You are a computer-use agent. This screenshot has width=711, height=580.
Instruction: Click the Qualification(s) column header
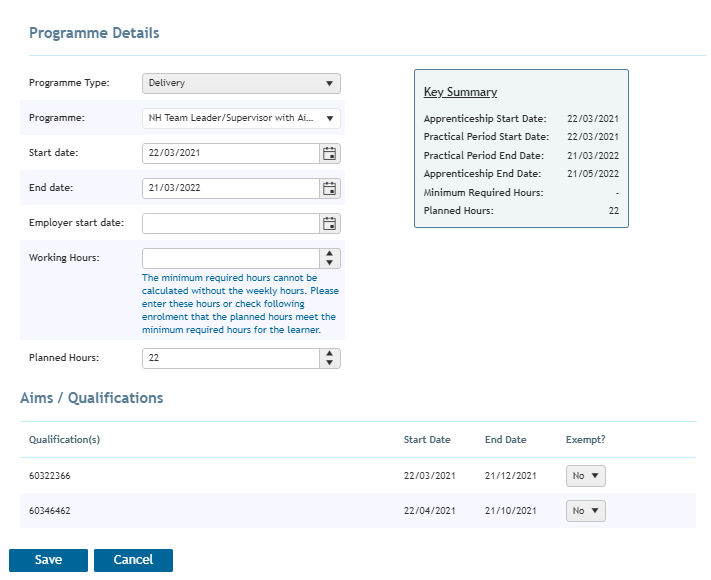(64, 440)
